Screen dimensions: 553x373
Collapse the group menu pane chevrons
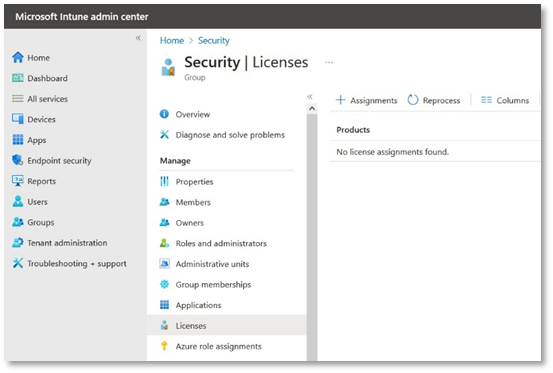[310, 96]
